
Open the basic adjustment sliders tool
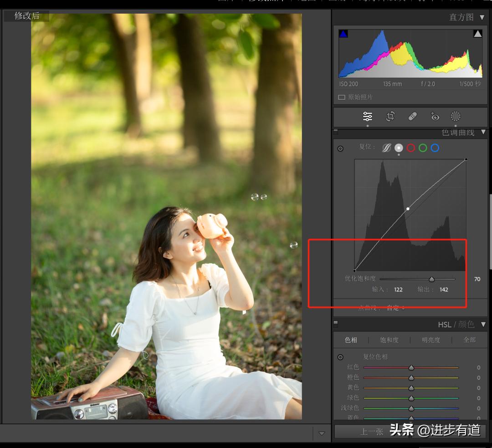pos(368,116)
